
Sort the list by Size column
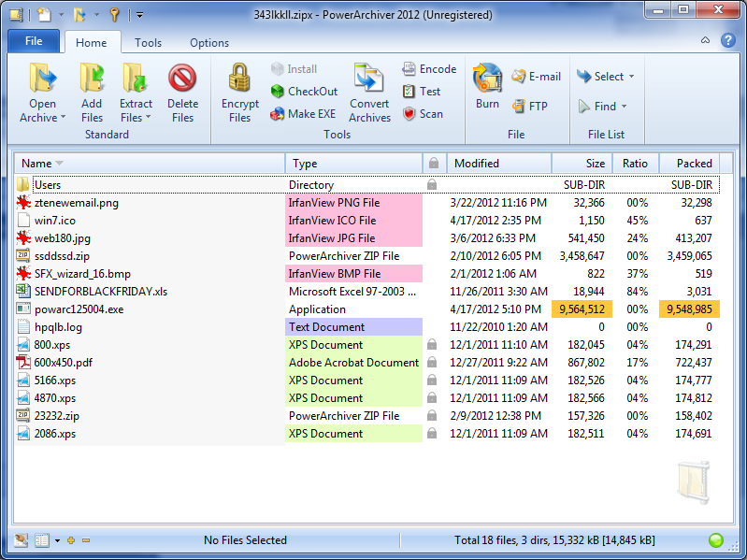point(582,164)
